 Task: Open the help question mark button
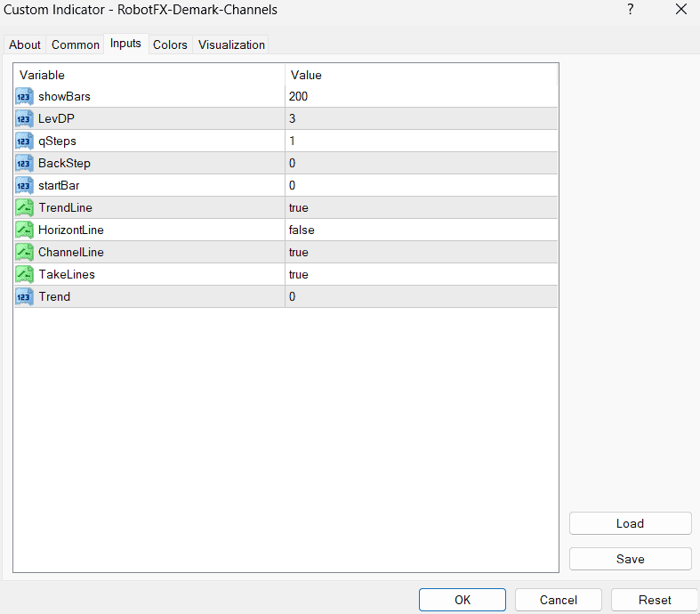(x=631, y=10)
